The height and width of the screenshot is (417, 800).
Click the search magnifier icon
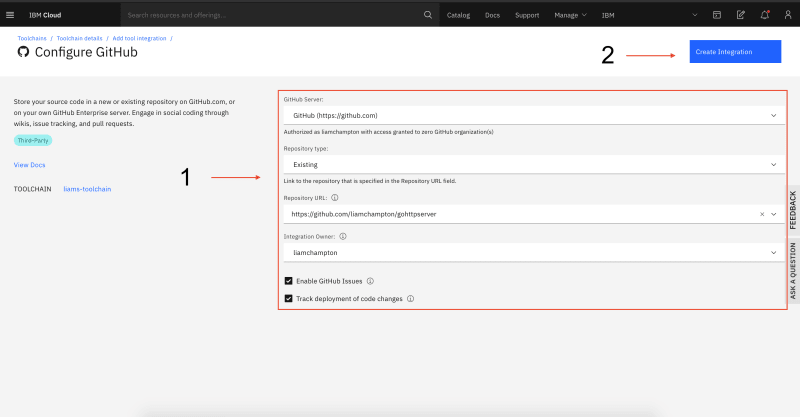click(428, 15)
